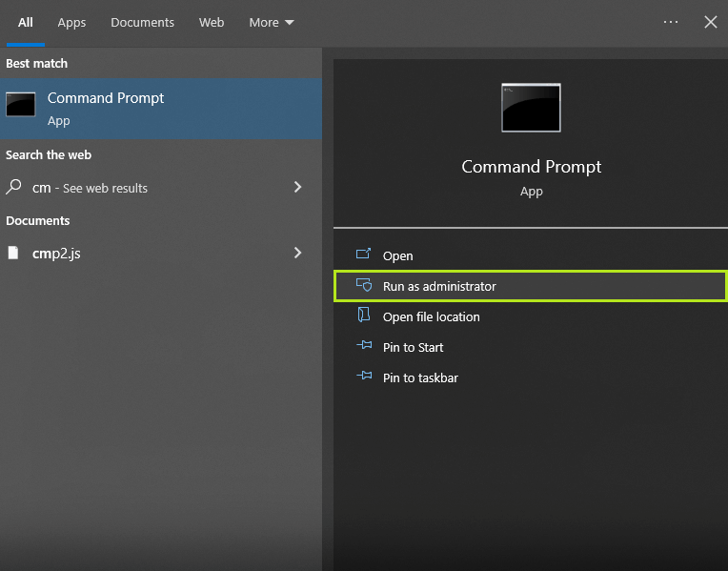
Task: Click the cm - See web results entry
Action: click(161, 188)
